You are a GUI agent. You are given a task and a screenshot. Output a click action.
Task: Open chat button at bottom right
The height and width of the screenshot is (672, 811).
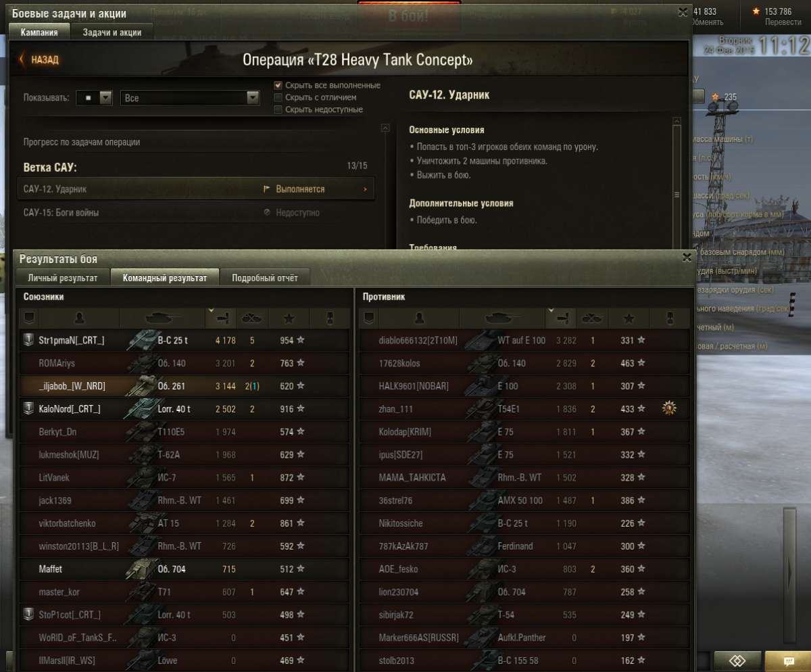point(787,661)
